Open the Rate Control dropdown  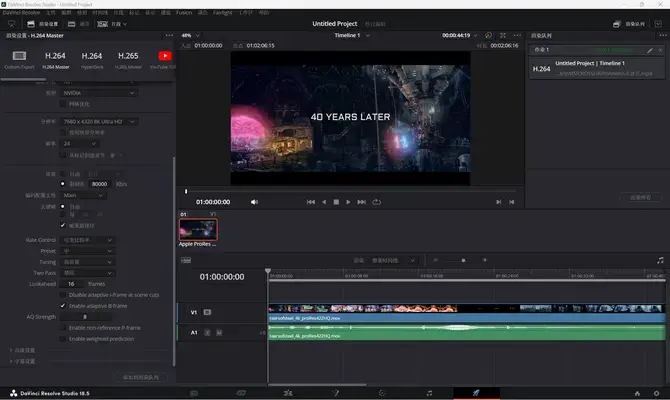87,240
